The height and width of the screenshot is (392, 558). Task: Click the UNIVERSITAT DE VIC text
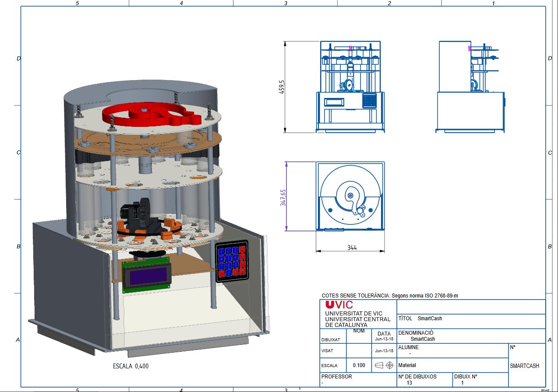click(x=353, y=314)
